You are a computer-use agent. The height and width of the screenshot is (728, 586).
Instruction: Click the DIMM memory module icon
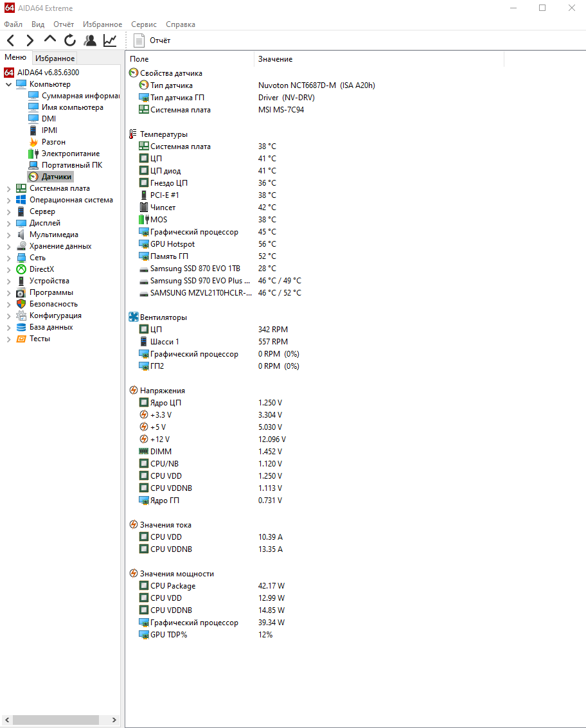tap(144, 451)
